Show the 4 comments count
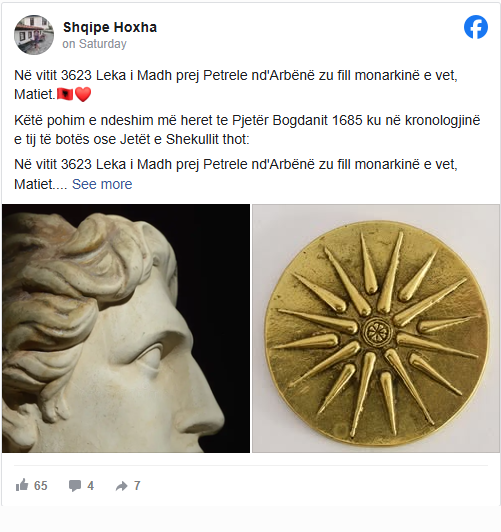The height and width of the screenshot is (532, 501). 90,486
